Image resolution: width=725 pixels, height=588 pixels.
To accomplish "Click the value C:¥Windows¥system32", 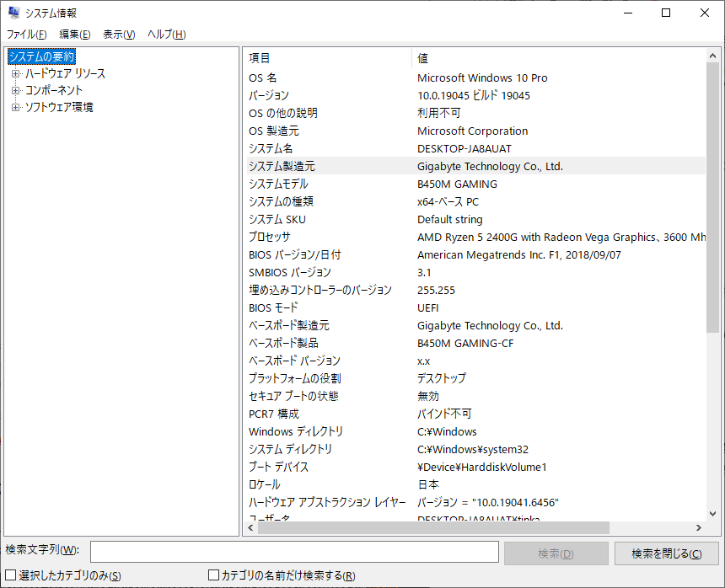I will pyautogui.click(x=473, y=450).
